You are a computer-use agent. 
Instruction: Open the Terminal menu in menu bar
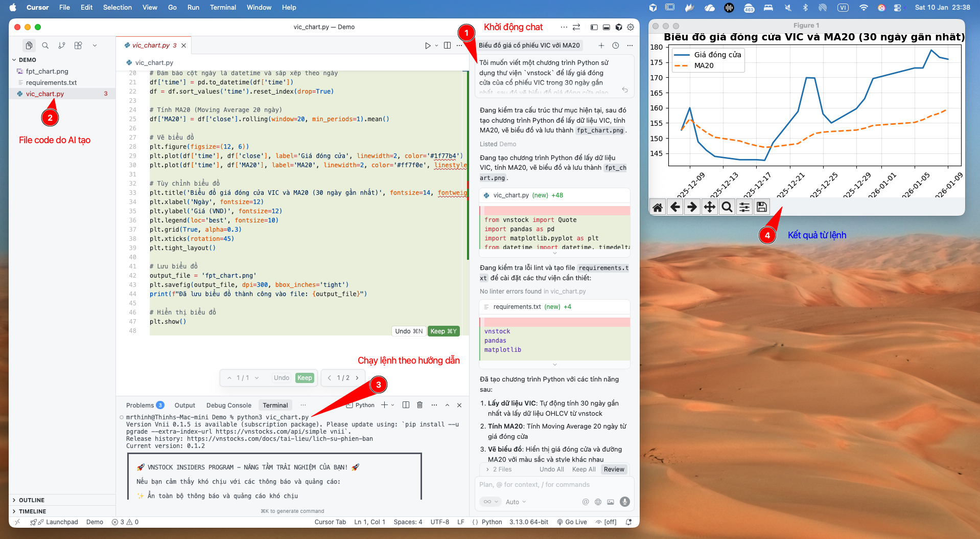pyautogui.click(x=223, y=7)
